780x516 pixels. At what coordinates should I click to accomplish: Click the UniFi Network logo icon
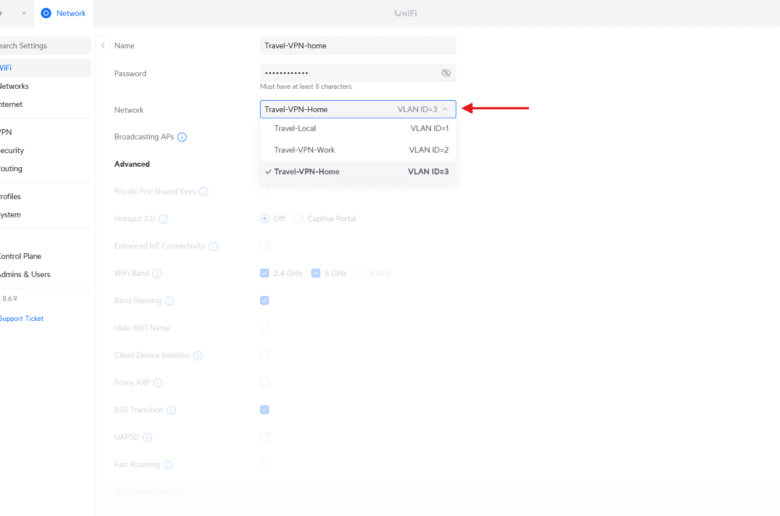click(x=46, y=13)
